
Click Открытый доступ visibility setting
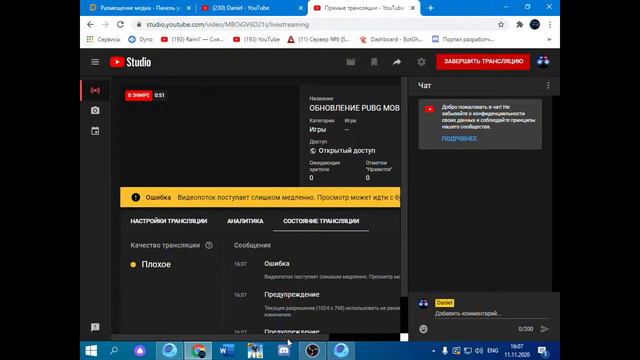(x=342, y=151)
